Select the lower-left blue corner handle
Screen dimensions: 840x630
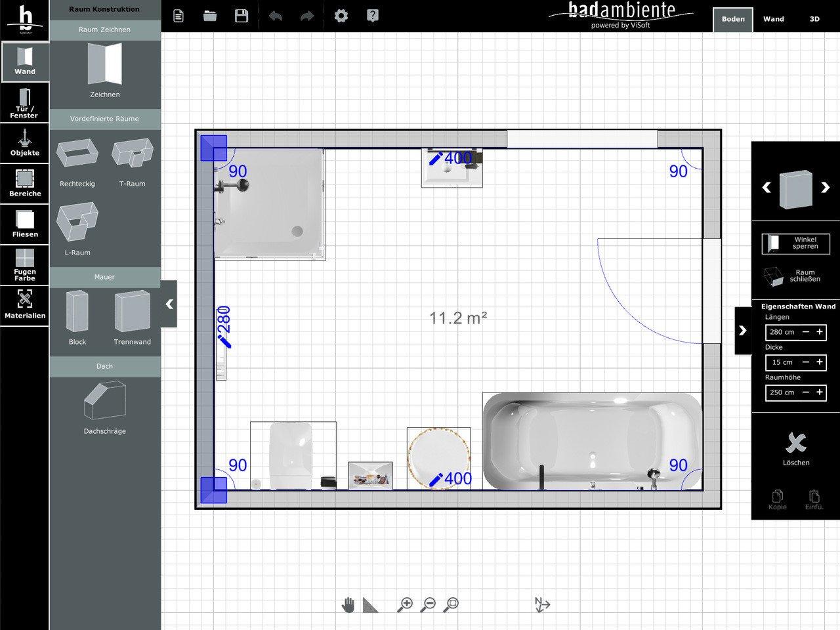point(213,490)
